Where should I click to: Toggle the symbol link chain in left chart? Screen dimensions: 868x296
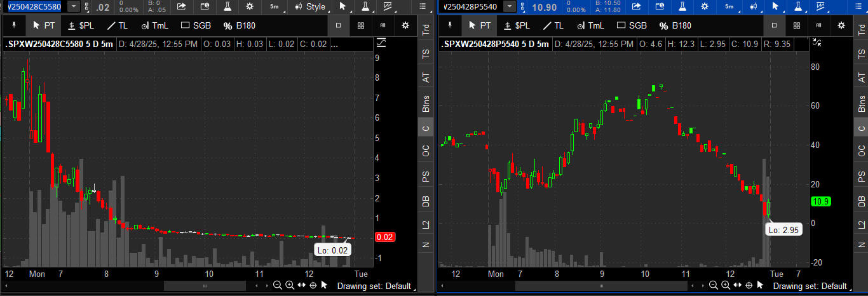tap(86, 6)
